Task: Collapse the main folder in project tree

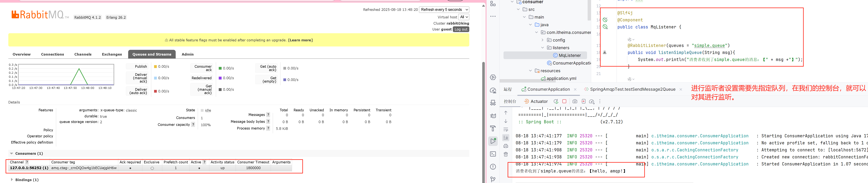Action: (x=524, y=17)
